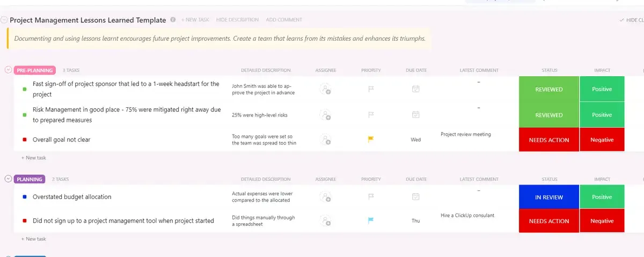644x257 pixels.
Task: Collapse the PRE-PLANNING group
Action: pyautogui.click(x=8, y=70)
